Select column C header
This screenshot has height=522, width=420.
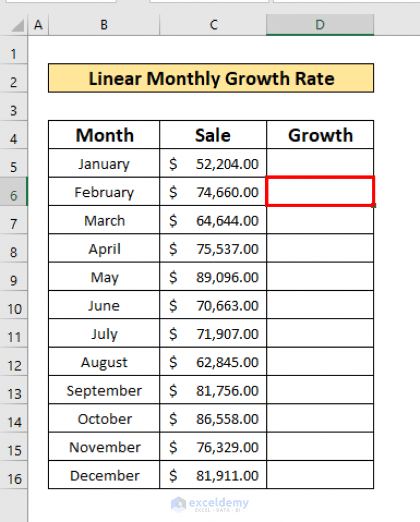213,25
